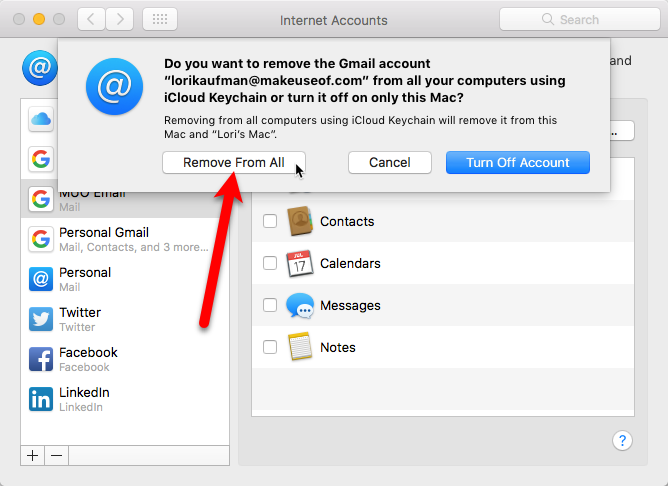668x486 pixels.
Task: Enable the Messages checkbox
Action: [270, 305]
